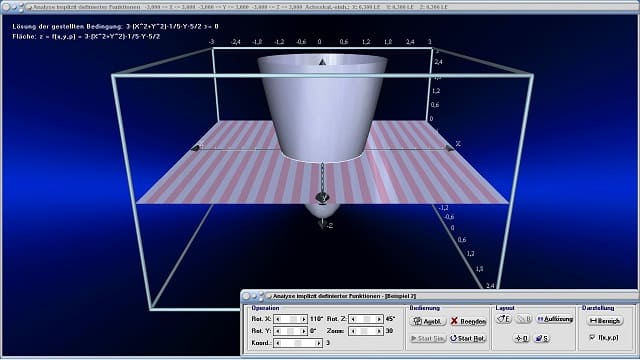Decrease Koord. with the left arrow
640x360 pixels.
(x=278, y=343)
